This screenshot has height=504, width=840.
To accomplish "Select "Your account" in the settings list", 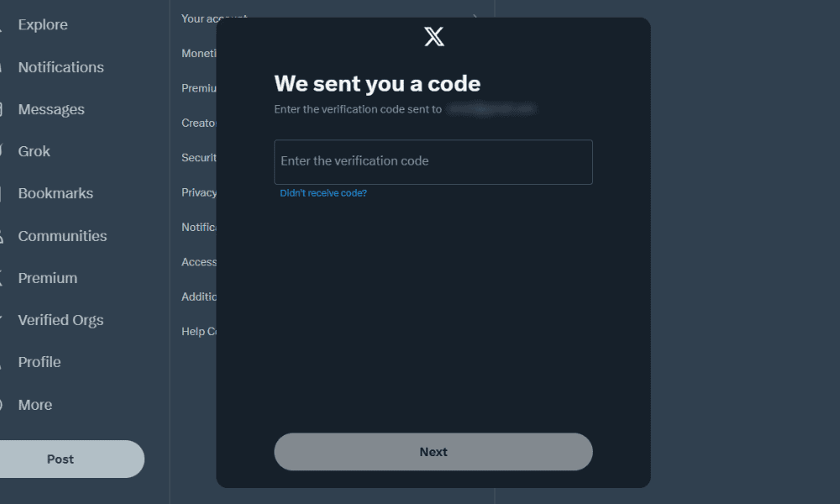I will [199, 18].
